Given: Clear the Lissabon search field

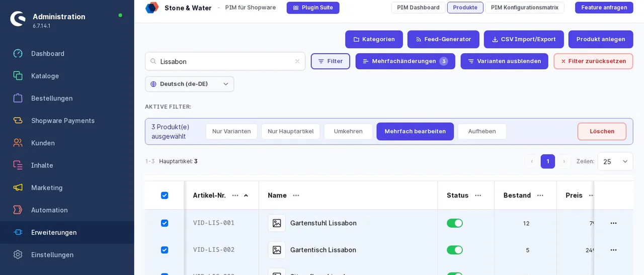Looking at the screenshot, I should 297,61.
